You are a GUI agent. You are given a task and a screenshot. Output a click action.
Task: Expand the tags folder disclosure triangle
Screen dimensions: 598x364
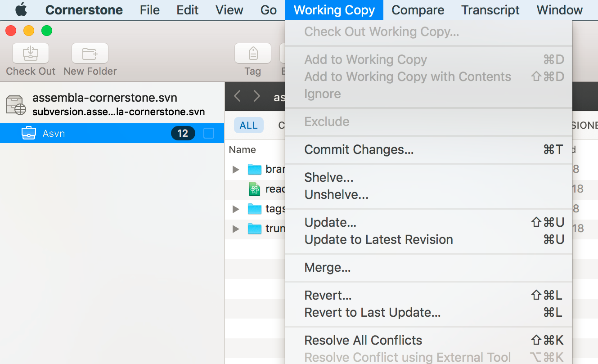coord(236,209)
